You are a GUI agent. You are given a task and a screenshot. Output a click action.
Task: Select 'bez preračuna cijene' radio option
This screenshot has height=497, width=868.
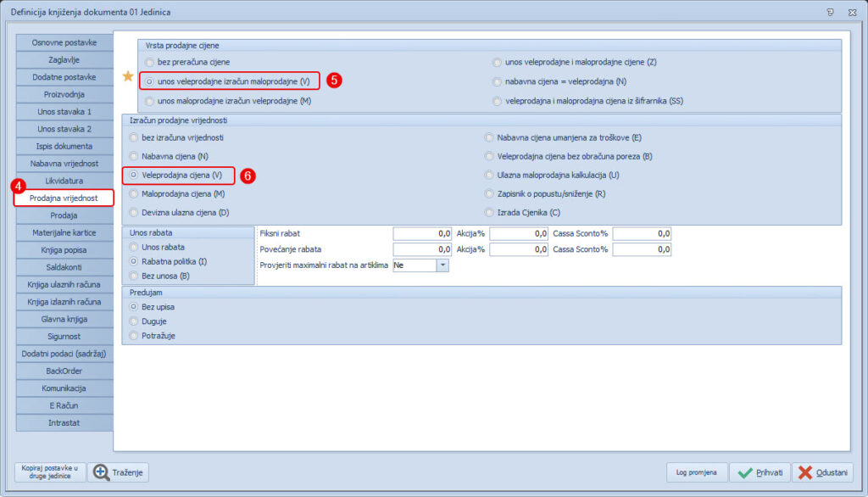[x=150, y=62]
